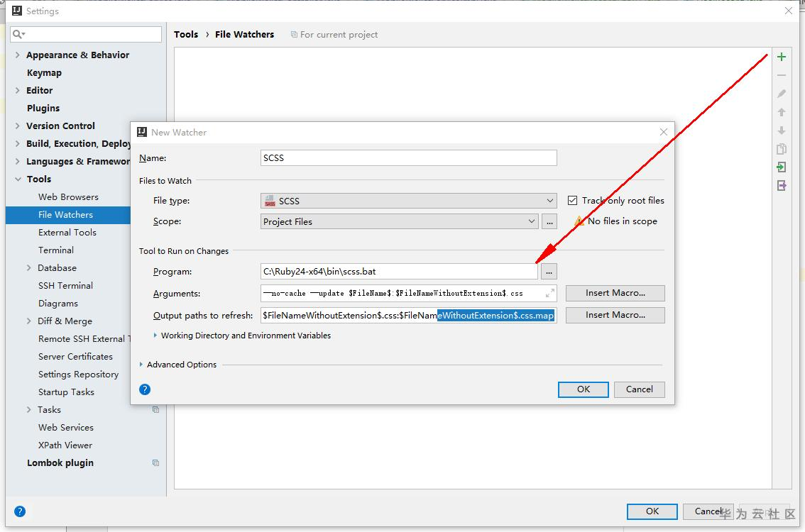Image resolution: width=805 pixels, height=532 pixels.
Task: Click Cancel in New Watcher dialog
Action: click(639, 389)
